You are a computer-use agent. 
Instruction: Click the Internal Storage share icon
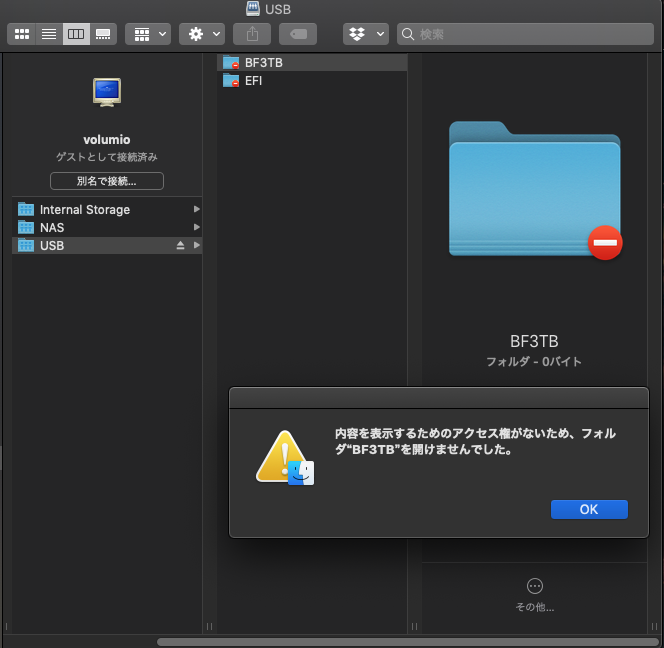[26, 209]
